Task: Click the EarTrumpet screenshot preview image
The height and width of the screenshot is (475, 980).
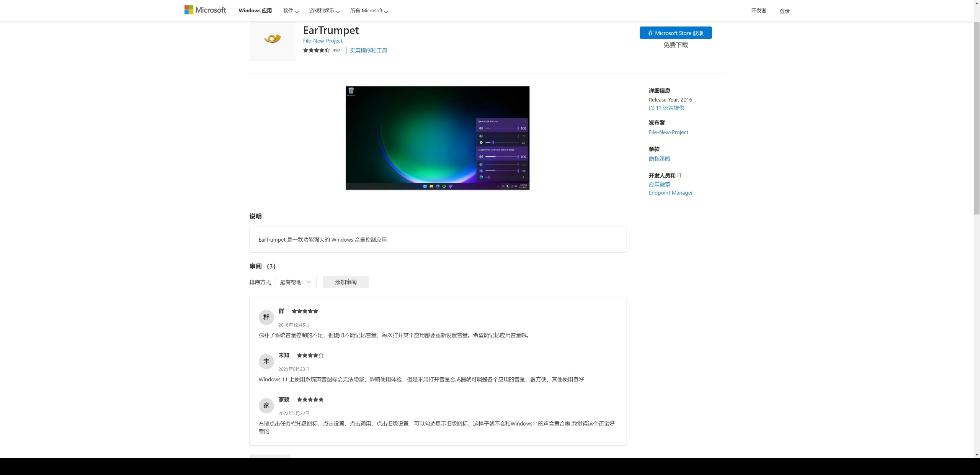Action: tap(438, 138)
